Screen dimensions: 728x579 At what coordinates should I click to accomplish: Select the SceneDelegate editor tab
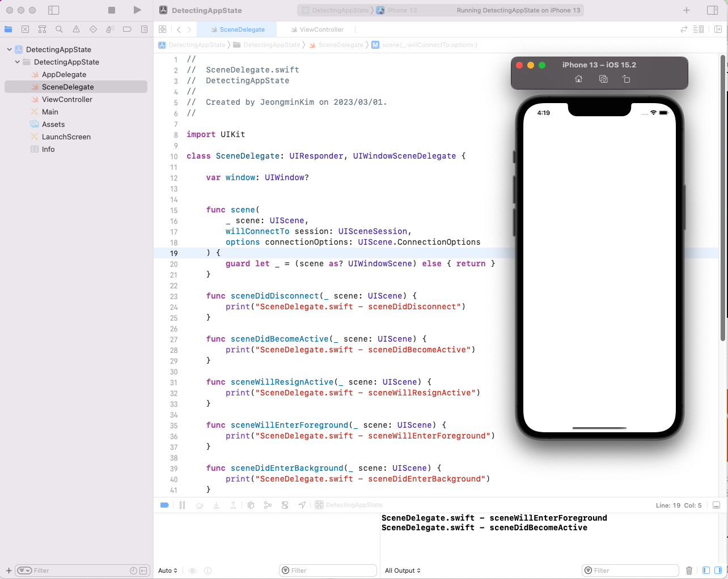[x=238, y=29]
